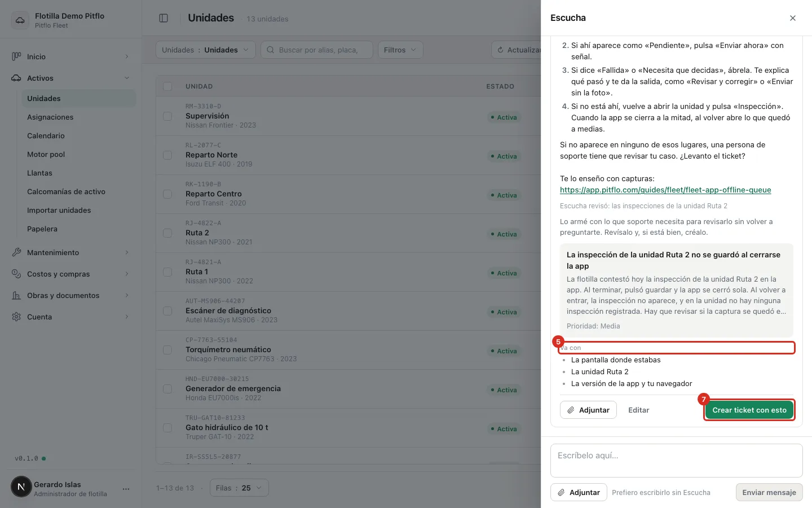Open the Unidades view dropdown

205,50
